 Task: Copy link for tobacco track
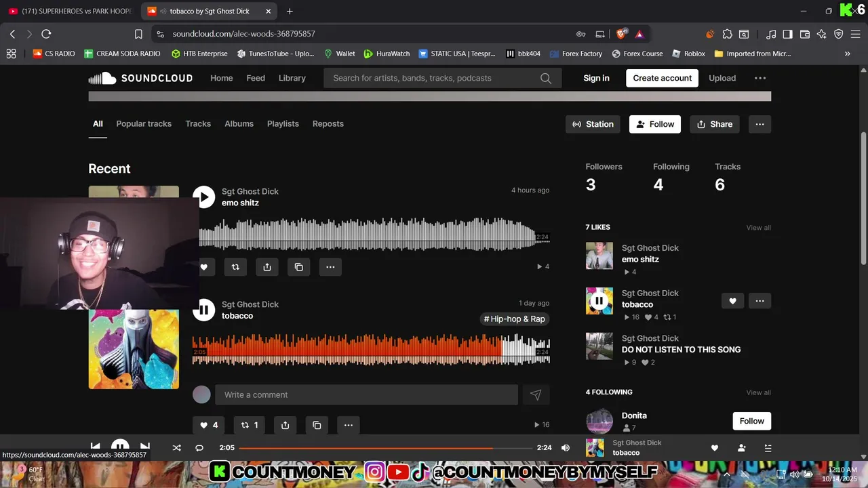click(317, 425)
